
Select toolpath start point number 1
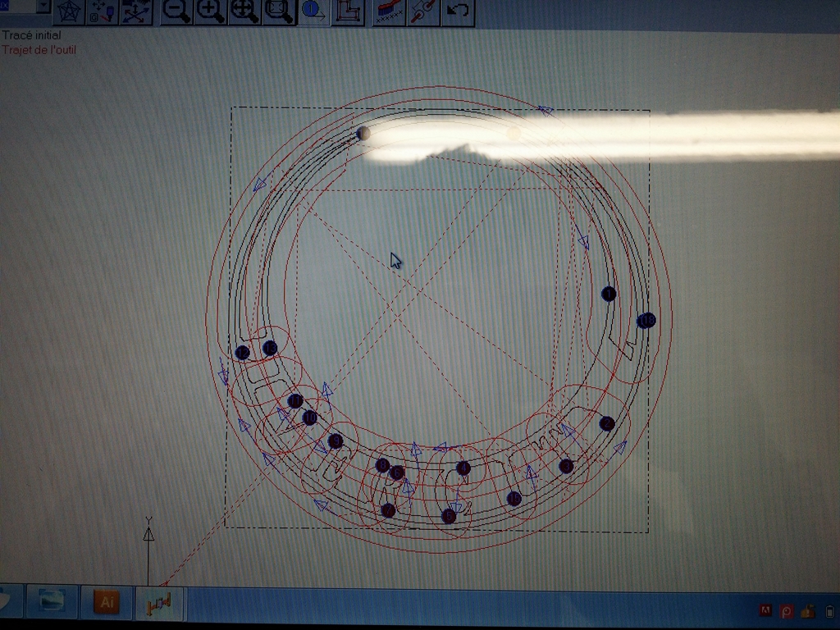point(609,294)
